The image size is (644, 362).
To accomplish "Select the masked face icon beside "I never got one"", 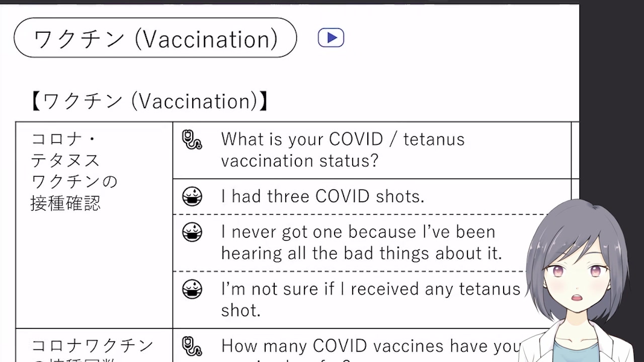I will [x=192, y=232].
